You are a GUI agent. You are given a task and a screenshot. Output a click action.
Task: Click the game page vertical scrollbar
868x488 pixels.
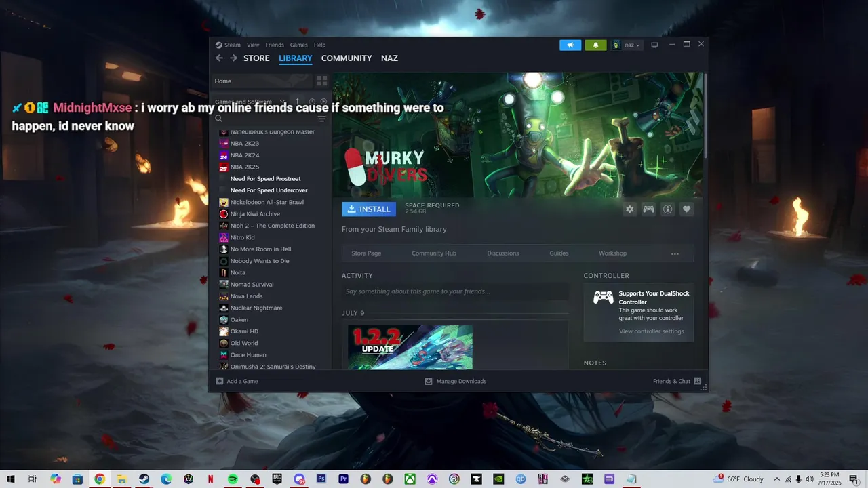tap(705, 115)
